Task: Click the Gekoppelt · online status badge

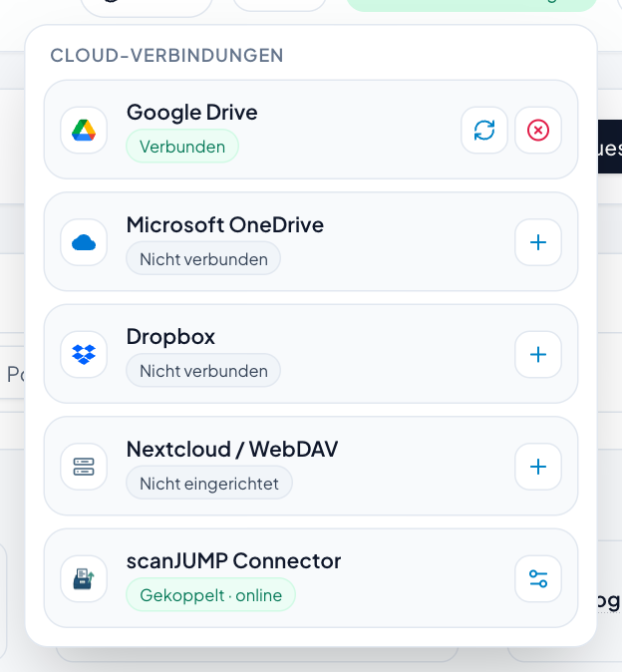Action: (x=210, y=594)
